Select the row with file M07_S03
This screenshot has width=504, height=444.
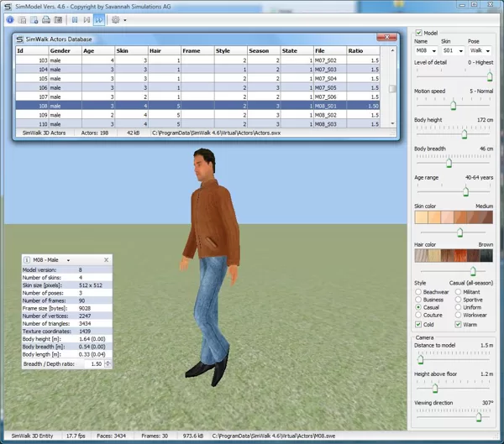(198, 70)
